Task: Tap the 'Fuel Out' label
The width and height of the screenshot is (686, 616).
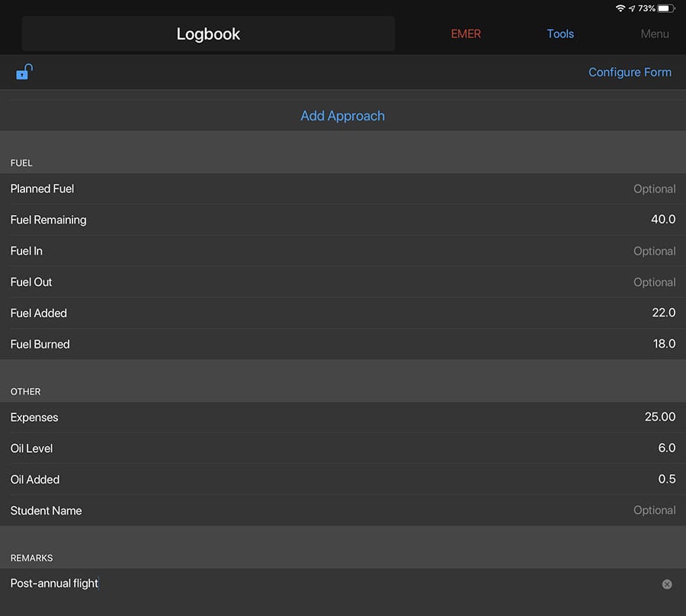Action: [x=31, y=282]
